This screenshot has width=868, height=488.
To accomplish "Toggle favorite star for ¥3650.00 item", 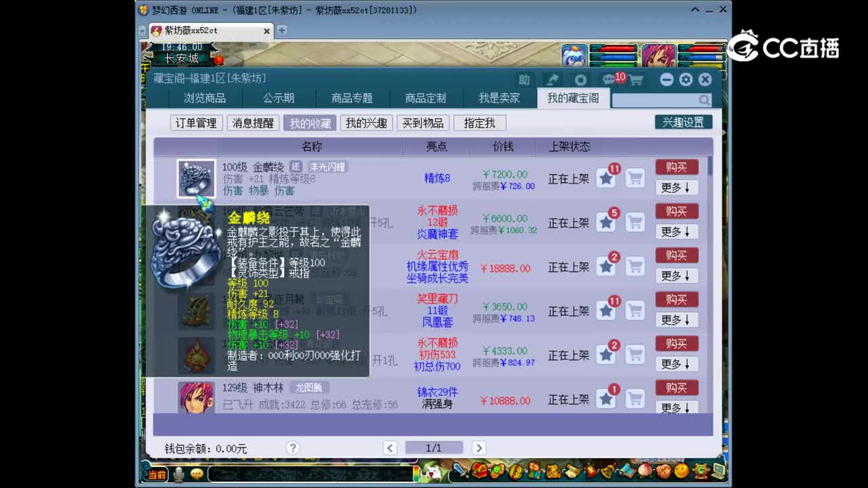I will [x=606, y=310].
